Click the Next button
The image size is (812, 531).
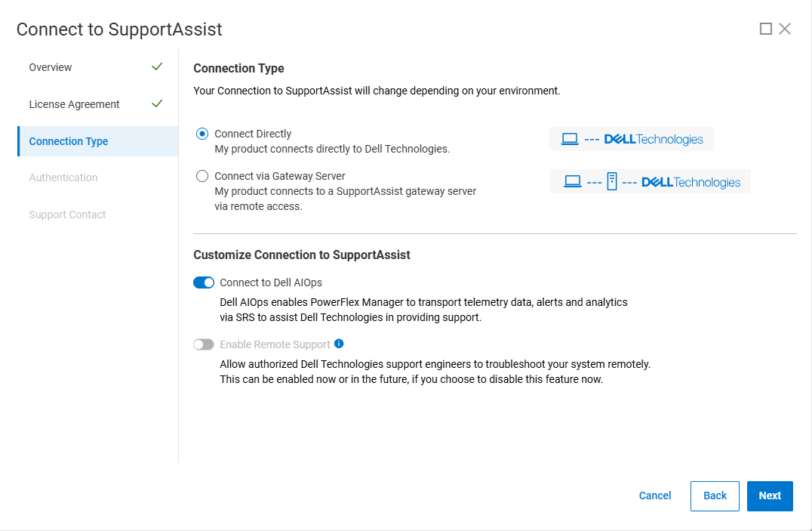[770, 495]
